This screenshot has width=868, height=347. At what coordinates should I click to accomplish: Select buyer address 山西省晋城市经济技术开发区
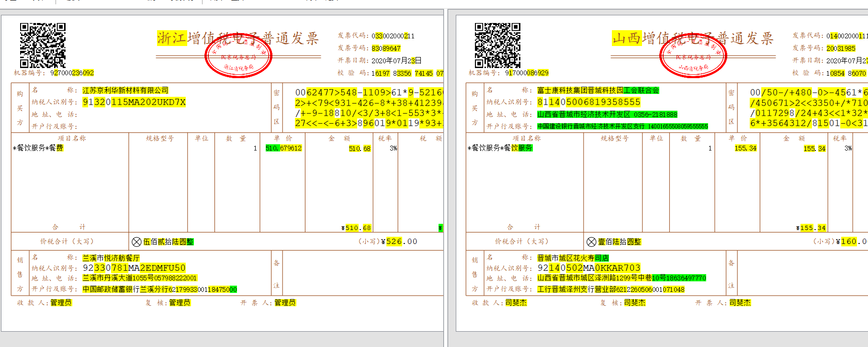pyautogui.click(x=584, y=115)
